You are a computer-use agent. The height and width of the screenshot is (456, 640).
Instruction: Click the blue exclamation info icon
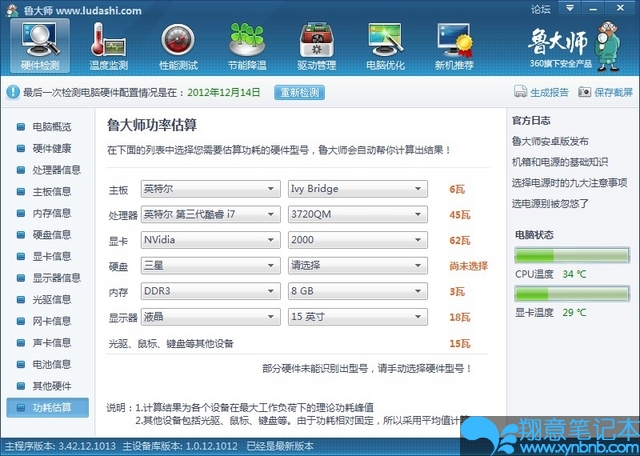(13, 92)
